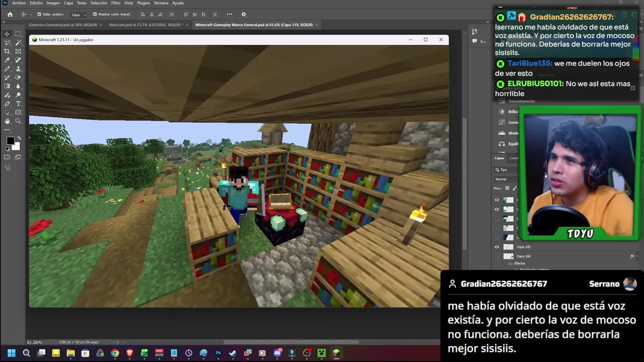Screen dimensions: 644x362
Task: Select the Hand tool
Action: tap(7, 121)
